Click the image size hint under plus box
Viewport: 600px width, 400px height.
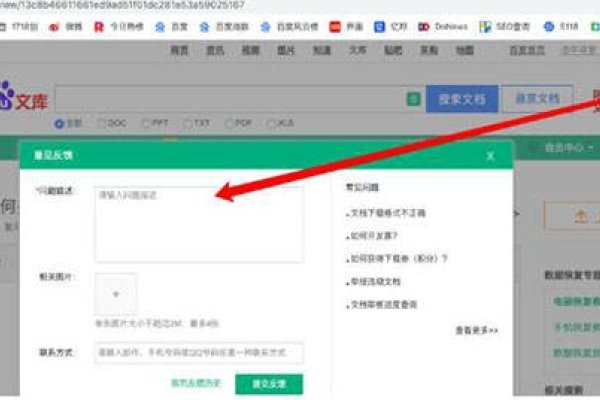point(157,323)
